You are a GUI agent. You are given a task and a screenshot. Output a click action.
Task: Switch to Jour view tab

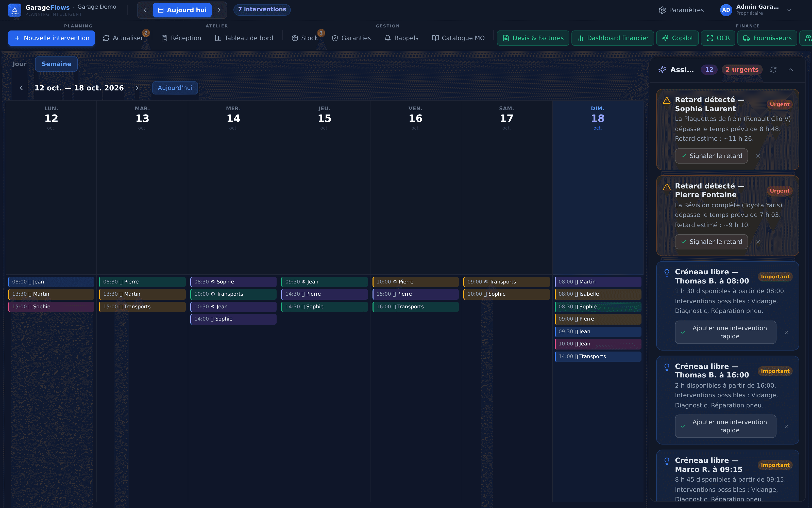click(20, 64)
